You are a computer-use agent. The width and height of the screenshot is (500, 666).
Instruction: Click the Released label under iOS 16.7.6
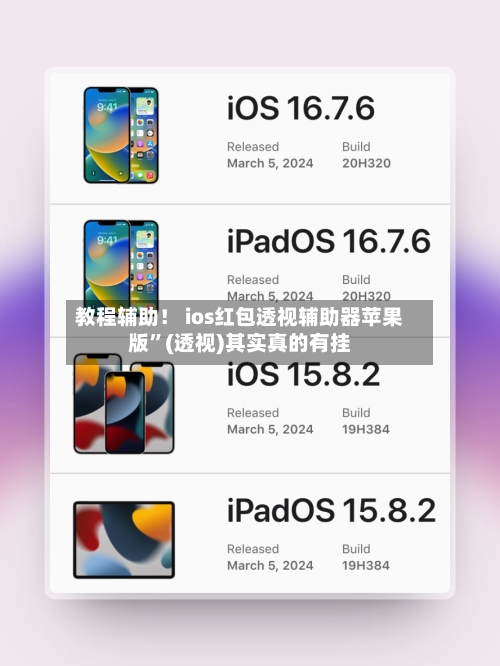pos(253,147)
